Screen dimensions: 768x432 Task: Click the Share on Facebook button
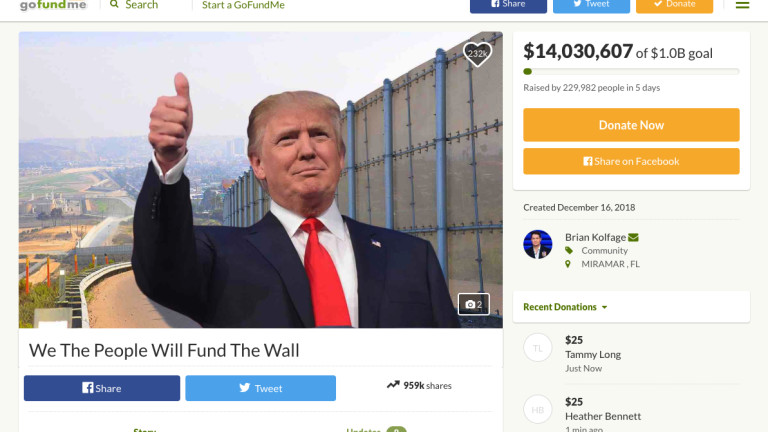click(x=631, y=161)
